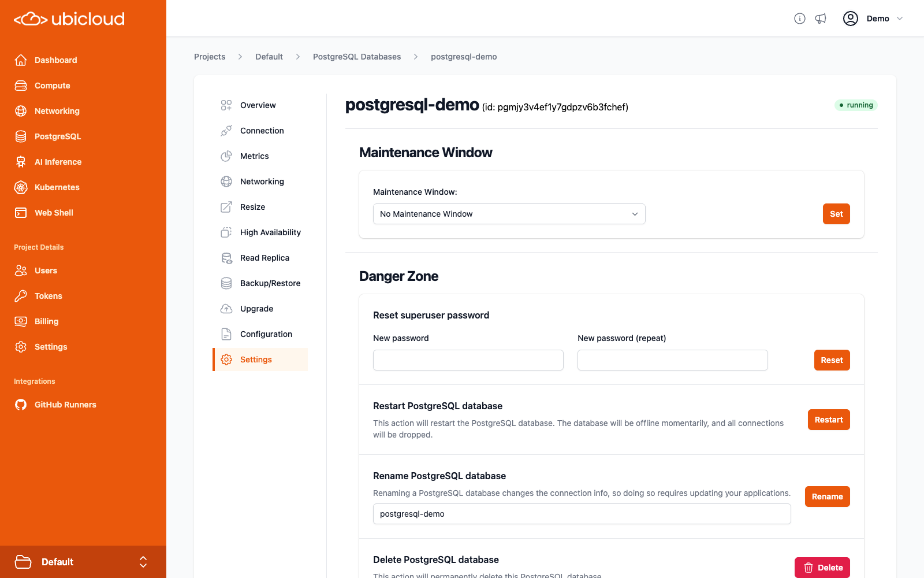
Task: Click the megaphone announcements icon
Action: click(821, 18)
